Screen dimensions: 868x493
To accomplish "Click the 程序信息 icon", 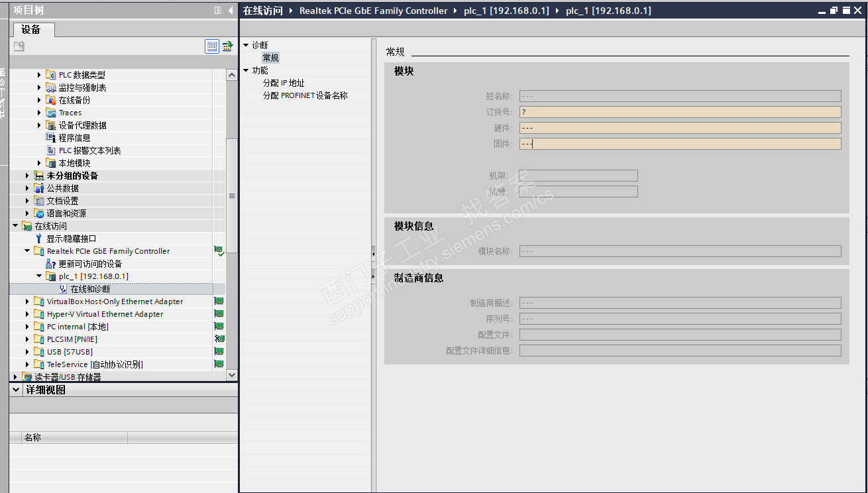I will click(51, 138).
